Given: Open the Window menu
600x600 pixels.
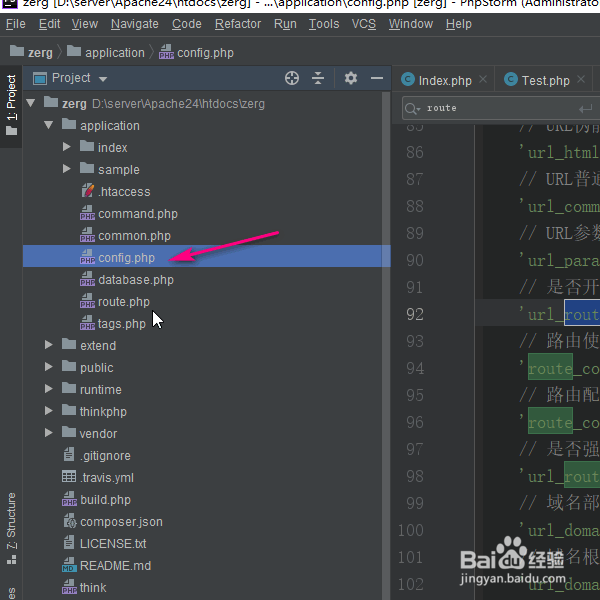Looking at the screenshot, I should click(x=411, y=24).
